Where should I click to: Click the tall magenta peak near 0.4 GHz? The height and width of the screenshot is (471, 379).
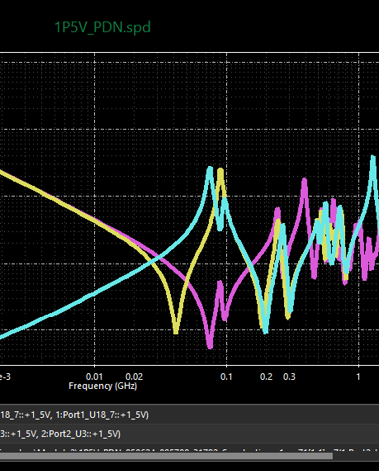[304, 182]
